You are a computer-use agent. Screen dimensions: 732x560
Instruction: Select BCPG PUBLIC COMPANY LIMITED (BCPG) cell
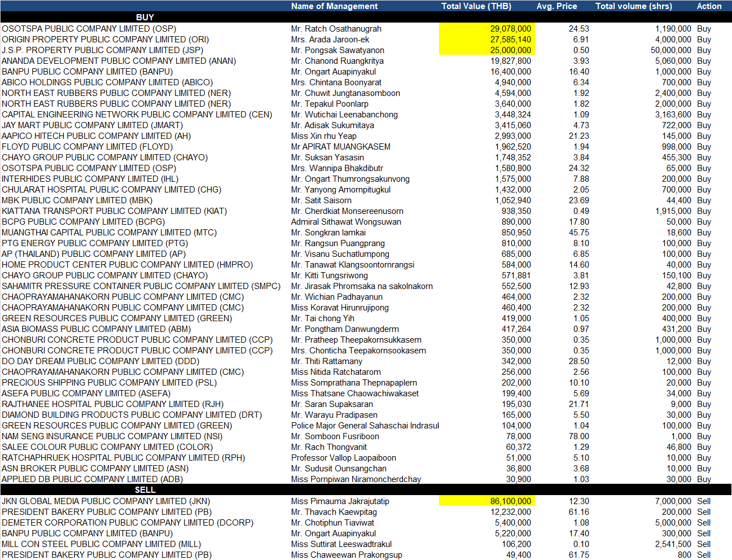pyautogui.click(x=83, y=222)
